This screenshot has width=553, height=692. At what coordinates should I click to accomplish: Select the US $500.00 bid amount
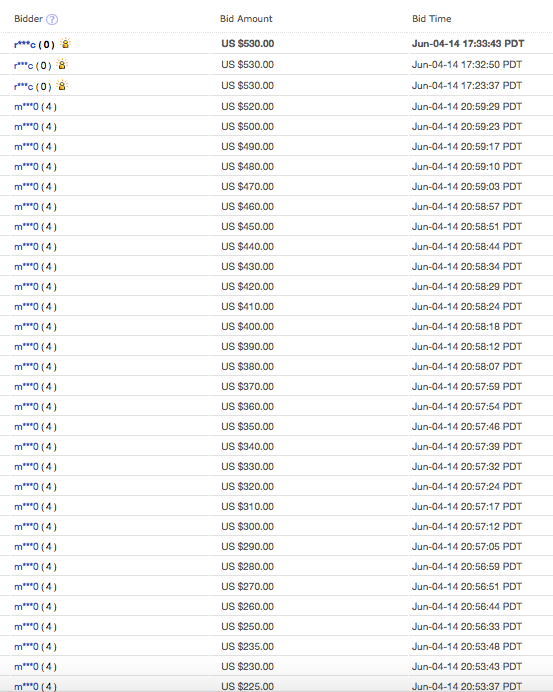pyautogui.click(x=248, y=127)
